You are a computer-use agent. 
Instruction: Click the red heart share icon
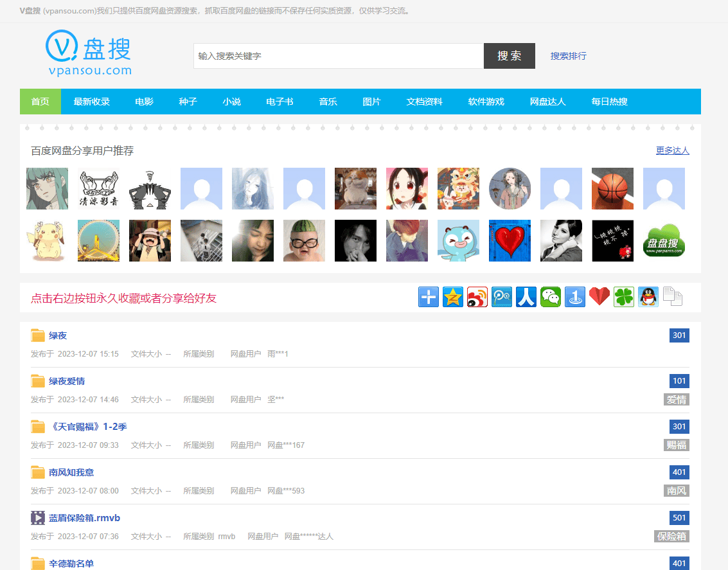tap(599, 297)
